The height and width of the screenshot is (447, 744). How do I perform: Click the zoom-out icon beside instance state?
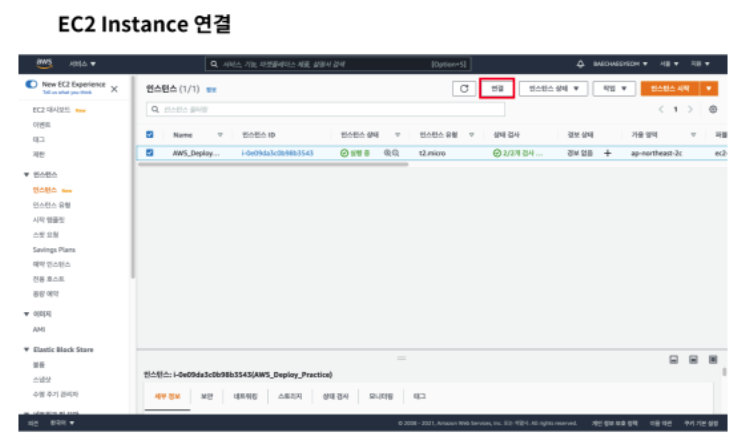396,153
